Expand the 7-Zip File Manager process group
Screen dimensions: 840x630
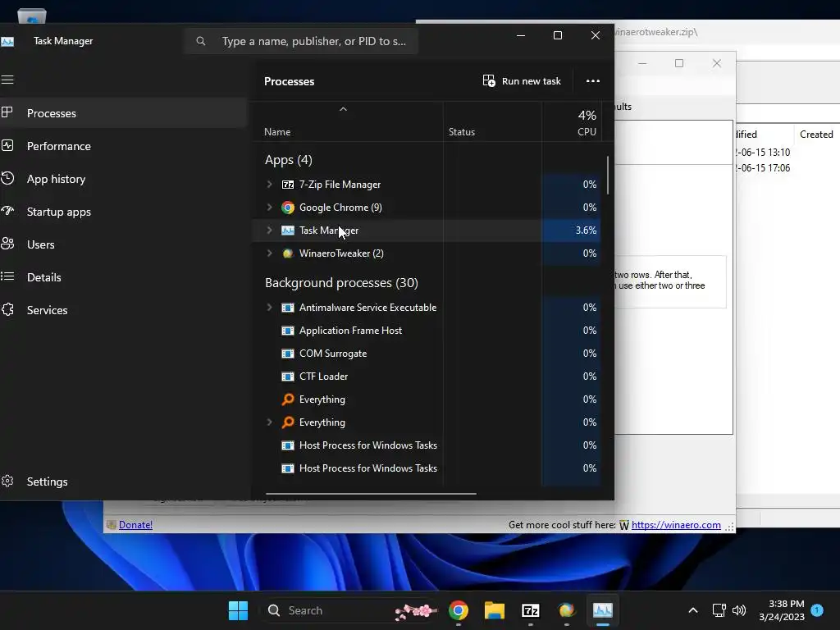269,185
